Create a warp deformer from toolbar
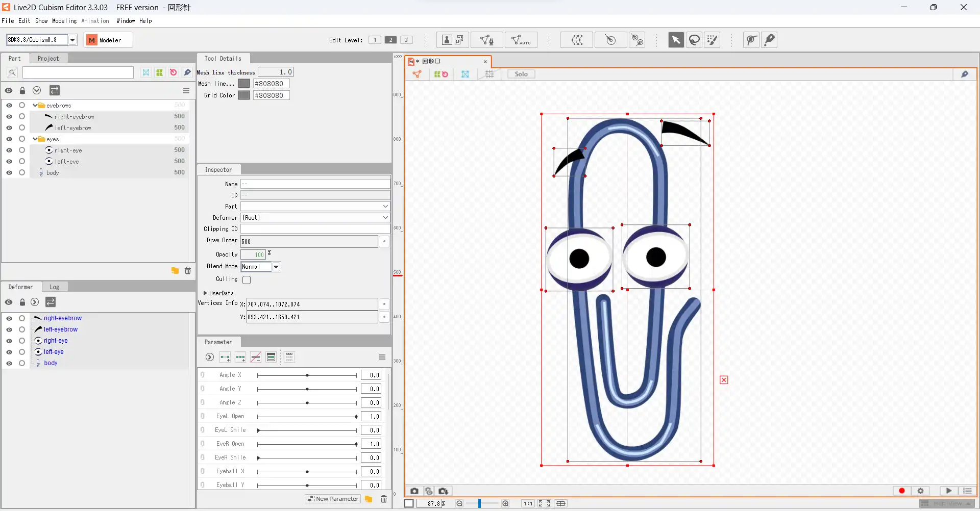The image size is (980, 511). pos(577,40)
